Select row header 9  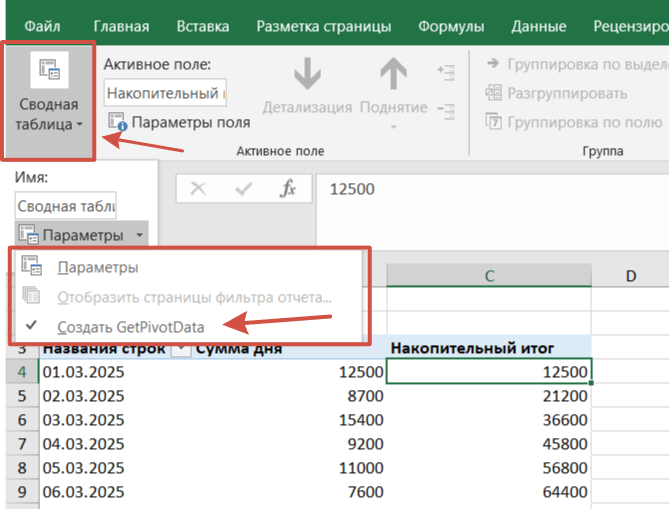[22, 492]
